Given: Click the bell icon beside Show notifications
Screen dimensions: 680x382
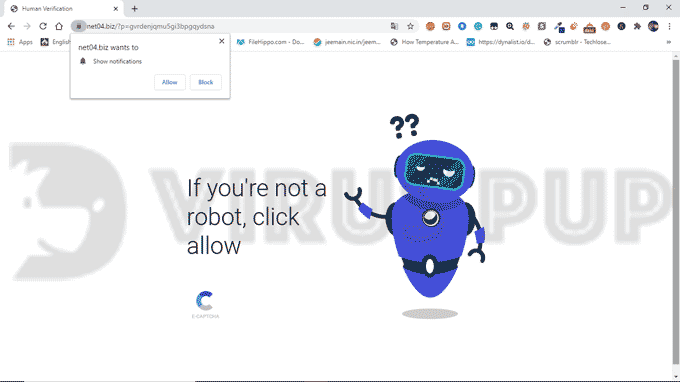Looking at the screenshot, I should (x=83, y=61).
